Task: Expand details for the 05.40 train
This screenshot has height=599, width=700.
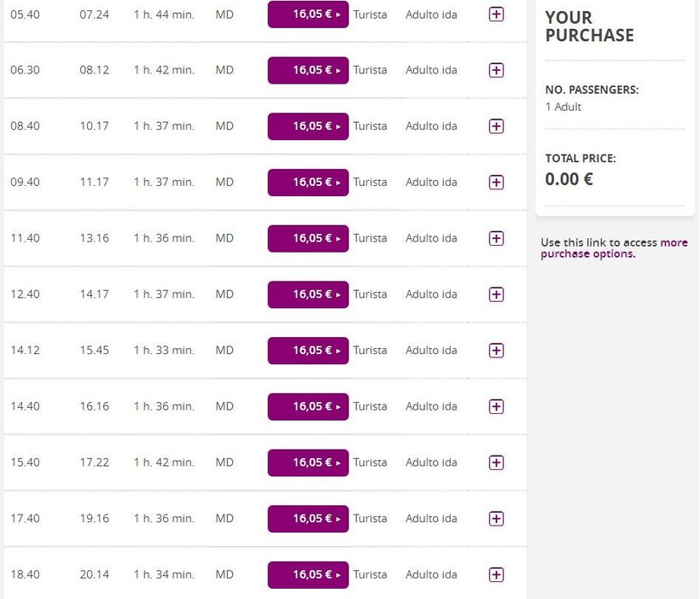Action: pyautogui.click(x=496, y=15)
